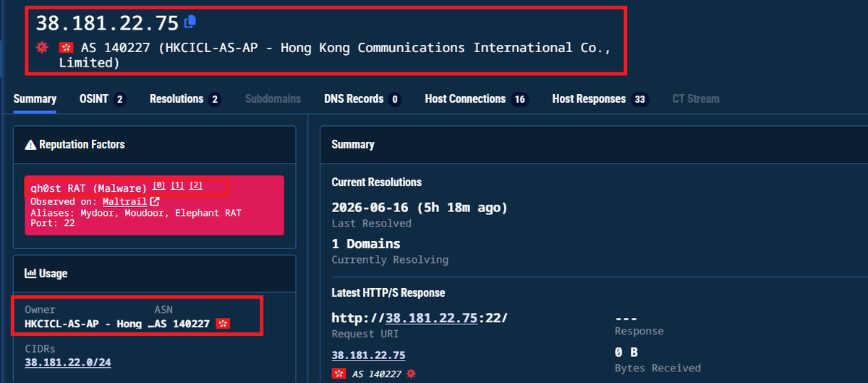Viewport: 868px width, 383px height.
Task: Click the Latest HTTP/S Response heading
Action: [388, 293]
